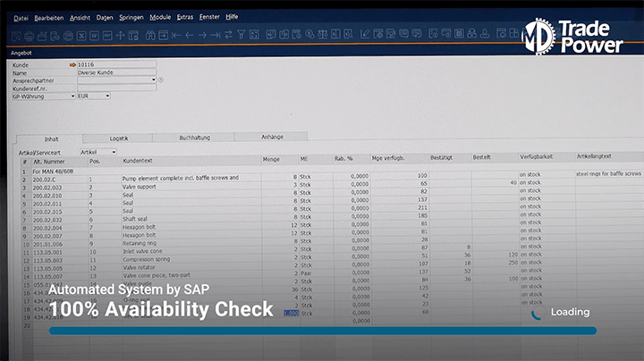Click the Excel export icon in toolbar
644x361 pixels.
(80, 36)
